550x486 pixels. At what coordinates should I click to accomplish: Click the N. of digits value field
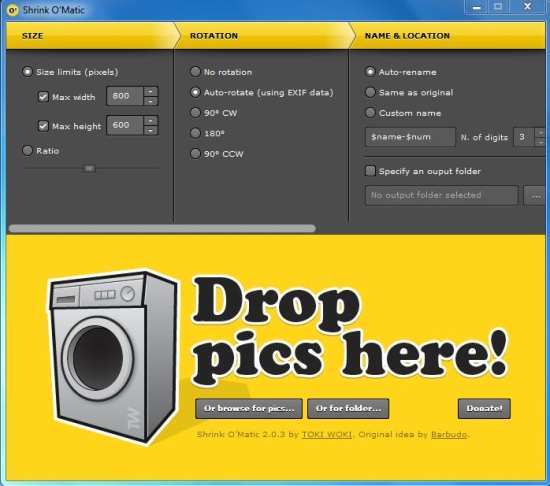coord(524,137)
